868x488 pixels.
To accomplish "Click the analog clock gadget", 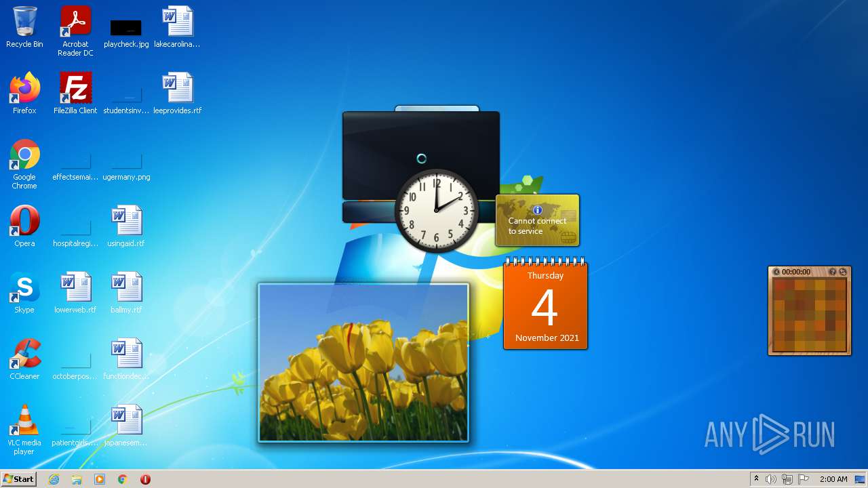I will (437, 210).
